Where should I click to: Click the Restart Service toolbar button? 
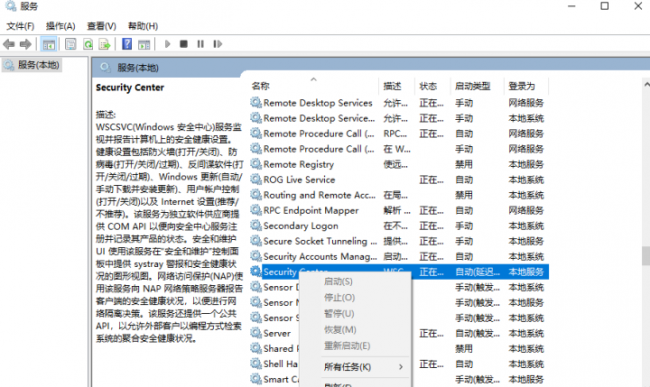(218, 44)
